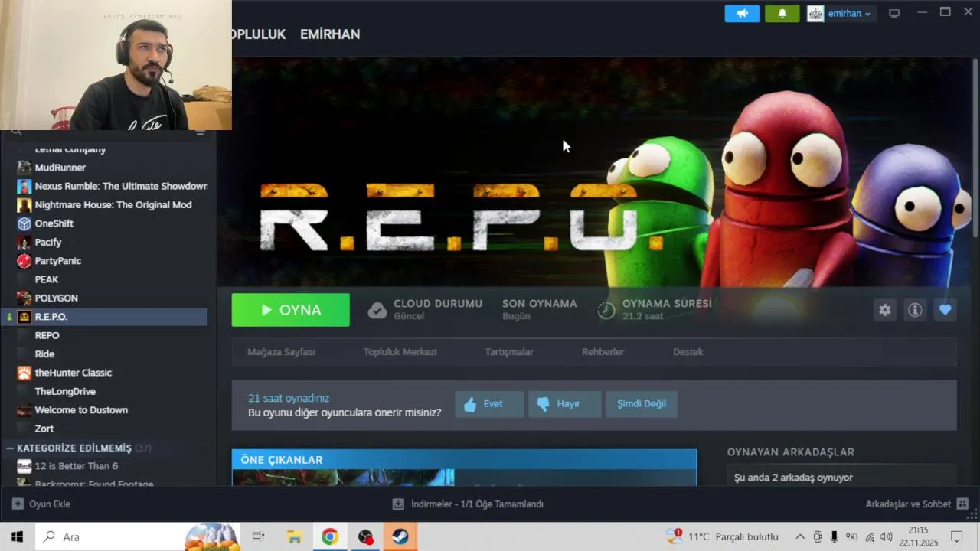
Task: Toggle the favorite heart icon
Action: tap(945, 310)
